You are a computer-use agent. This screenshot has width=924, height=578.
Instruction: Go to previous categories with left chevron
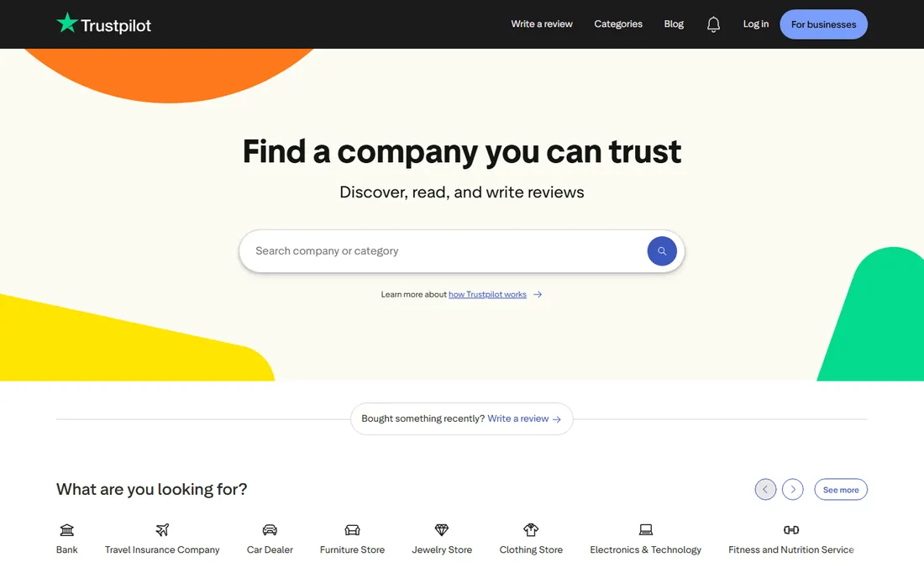pos(765,489)
